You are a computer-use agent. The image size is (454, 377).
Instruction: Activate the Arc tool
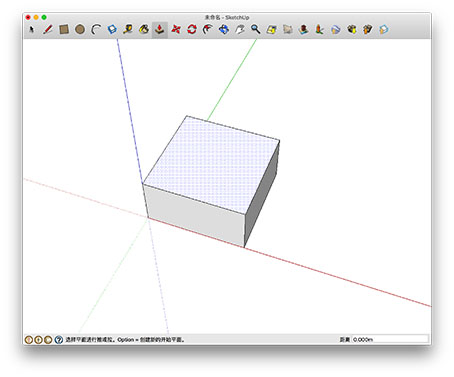[x=96, y=29]
